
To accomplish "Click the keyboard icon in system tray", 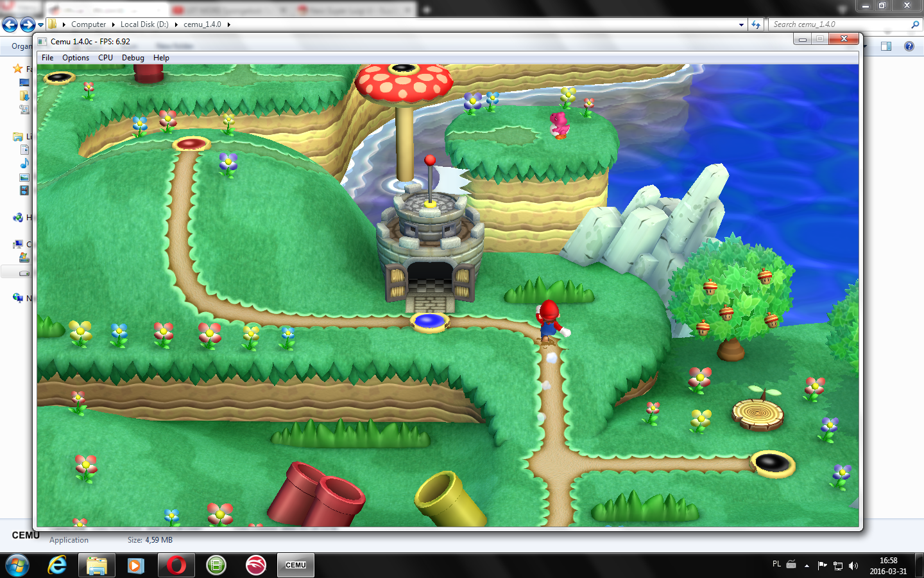I will [791, 565].
